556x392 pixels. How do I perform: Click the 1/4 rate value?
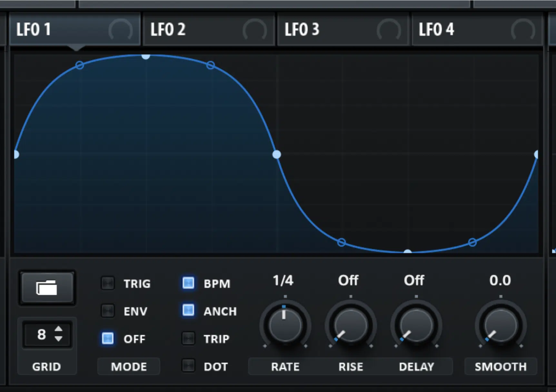(283, 280)
